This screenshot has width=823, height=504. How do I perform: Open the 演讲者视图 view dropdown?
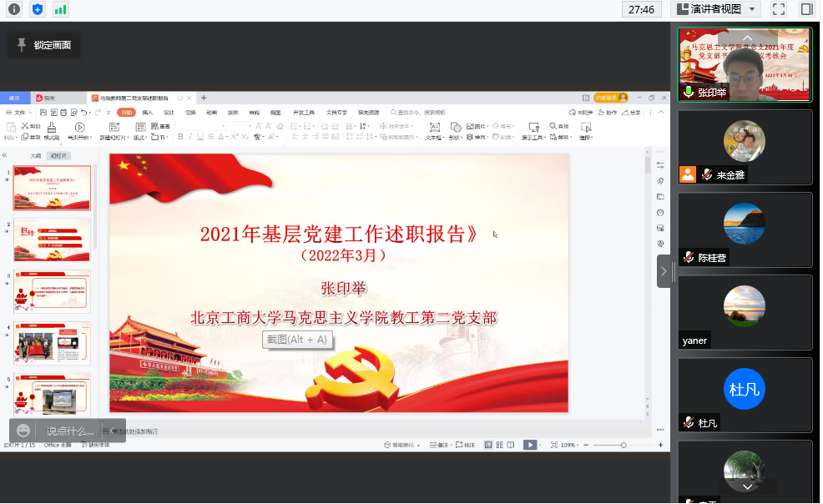click(x=715, y=9)
